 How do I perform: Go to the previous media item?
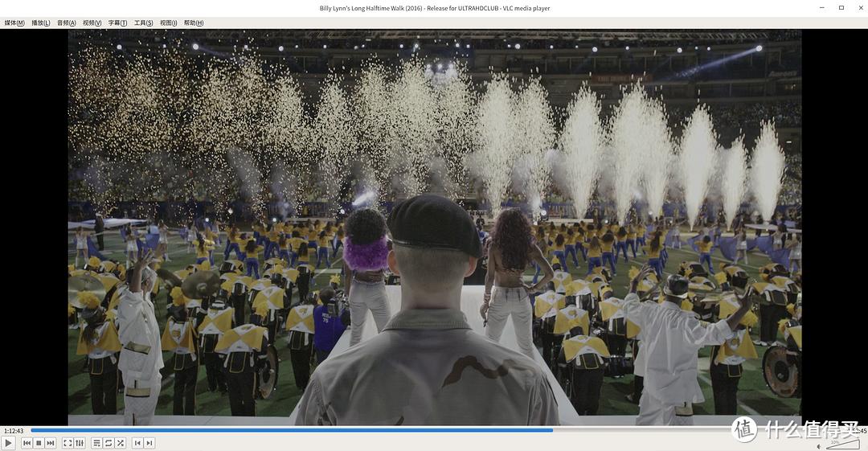tap(27, 443)
